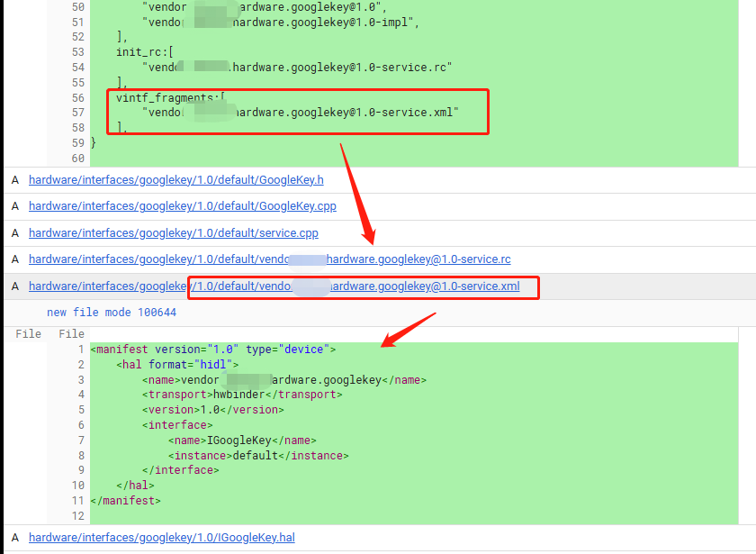The image size is (756, 554).
Task: Click the status letter beside IGoogleKey.hal
Action: pos(15,538)
